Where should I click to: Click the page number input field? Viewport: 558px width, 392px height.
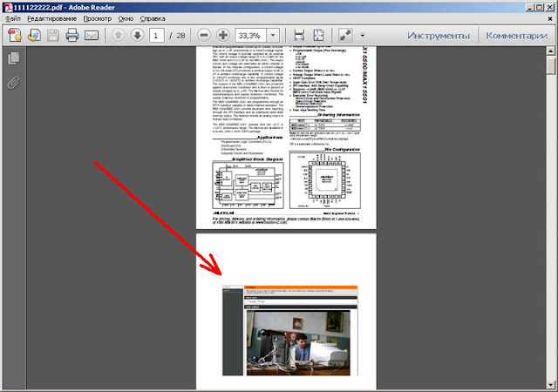pos(156,36)
